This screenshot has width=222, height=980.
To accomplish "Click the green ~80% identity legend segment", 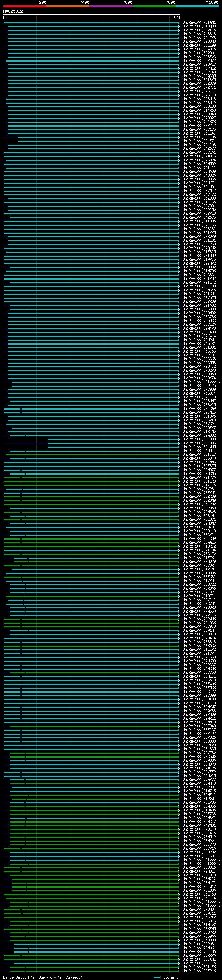I will tap(154, 6).
